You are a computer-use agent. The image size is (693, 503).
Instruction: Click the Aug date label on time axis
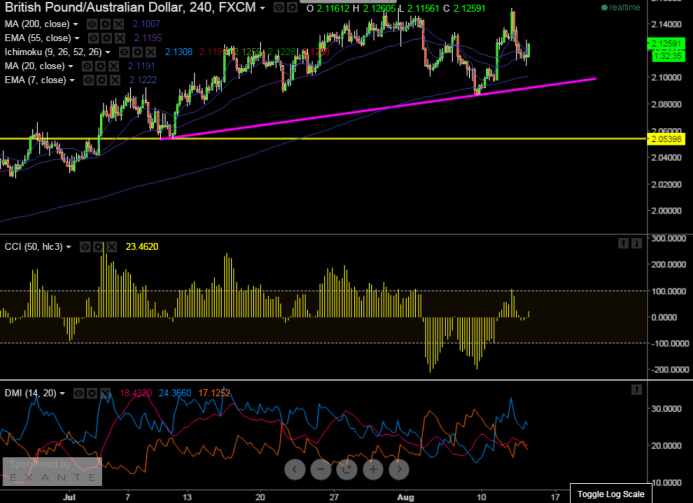[x=405, y=497]
